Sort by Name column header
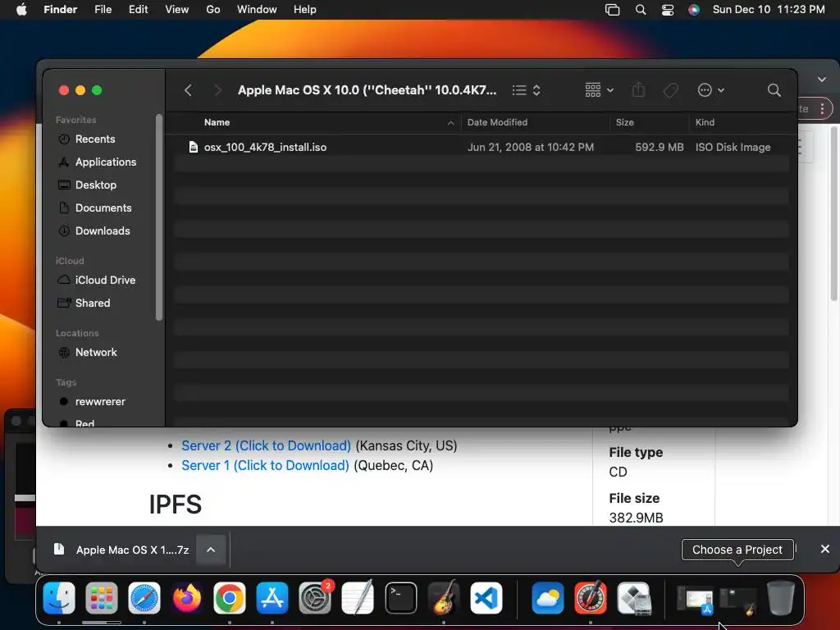 [x=217, y=122]
